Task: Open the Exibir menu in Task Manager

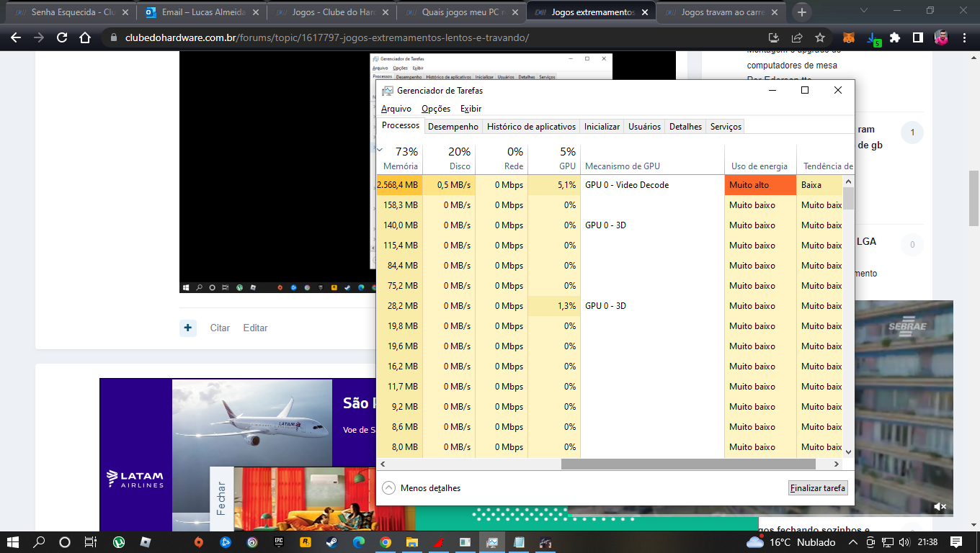Action: [471, 109]
